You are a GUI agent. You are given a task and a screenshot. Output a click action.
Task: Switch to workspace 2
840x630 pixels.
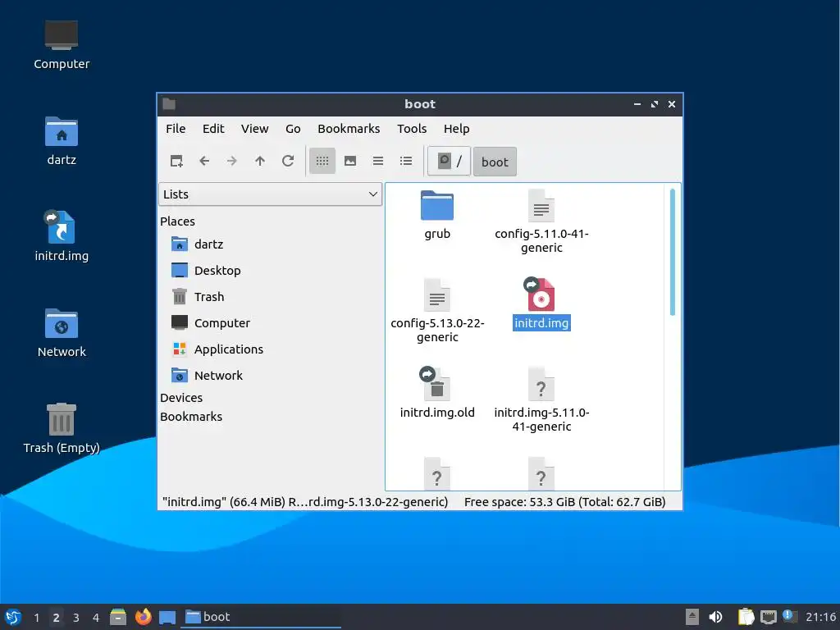coord(57,618)
